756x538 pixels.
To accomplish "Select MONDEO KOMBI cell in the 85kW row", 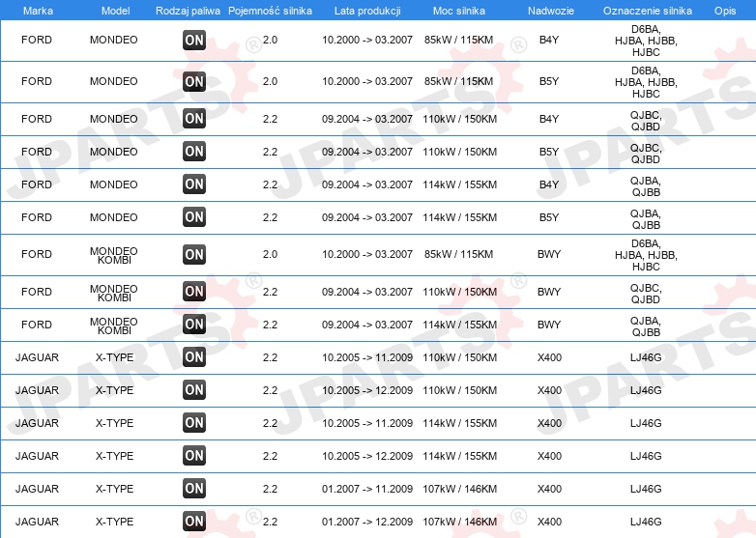I will pos(114,255).
